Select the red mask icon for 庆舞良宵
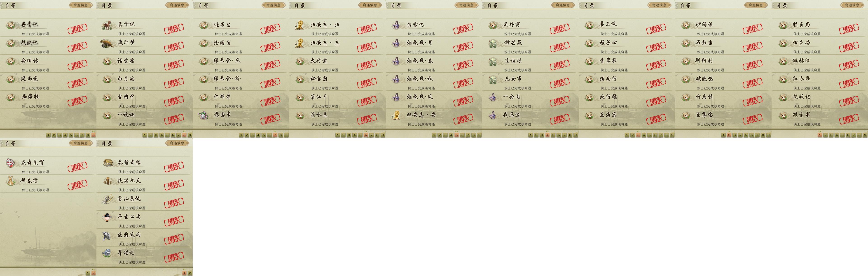 [11, 163]
